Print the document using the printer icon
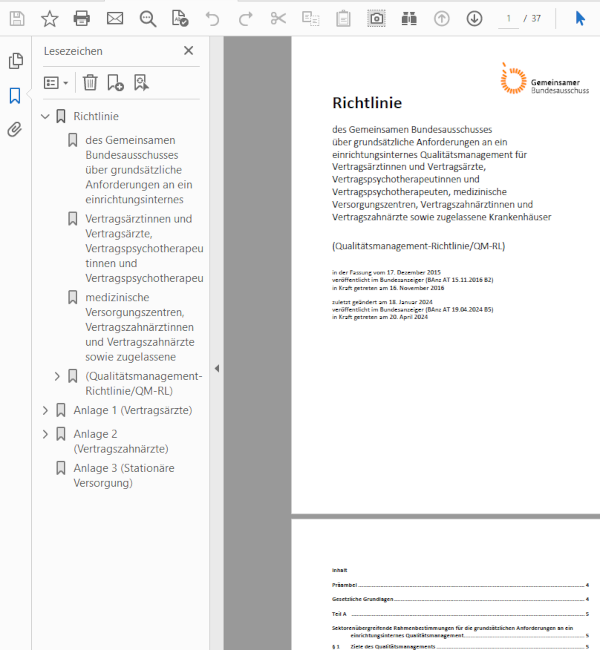The image size is (600, 650). (82, 18)
